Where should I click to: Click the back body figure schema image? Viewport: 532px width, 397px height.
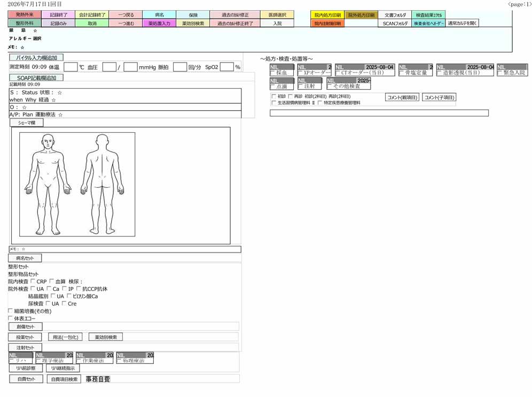[102, 184]
